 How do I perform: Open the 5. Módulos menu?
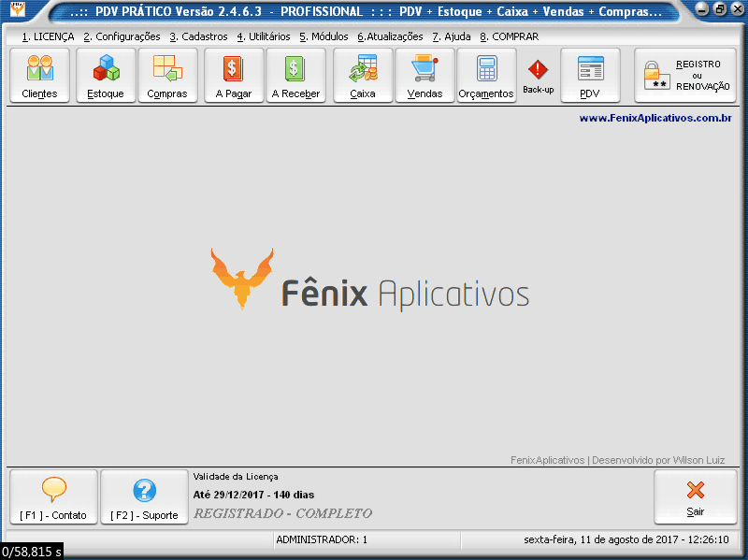click(324, 36)
